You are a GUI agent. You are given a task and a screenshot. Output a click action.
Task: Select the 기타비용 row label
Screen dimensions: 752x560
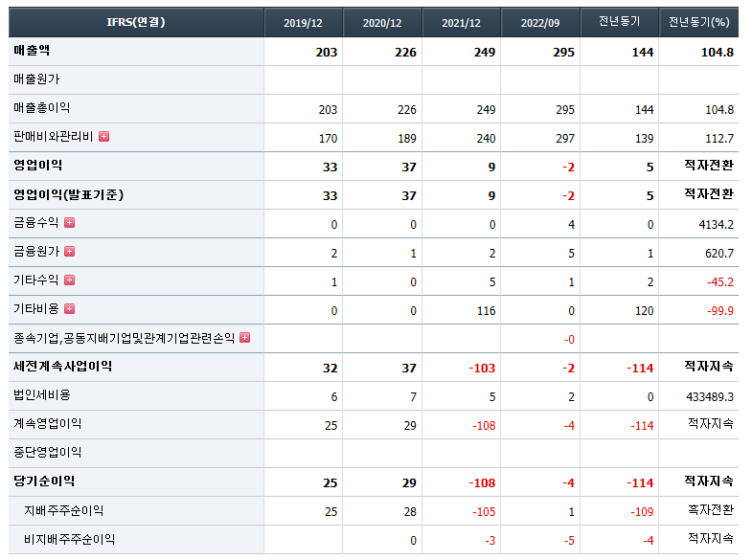[36, 309]
